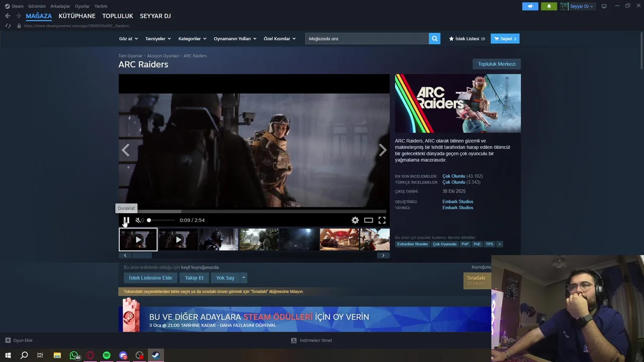The image size is (644, 362).
Task: Open İstek Listesi wishlist
Action: (467, 39)
